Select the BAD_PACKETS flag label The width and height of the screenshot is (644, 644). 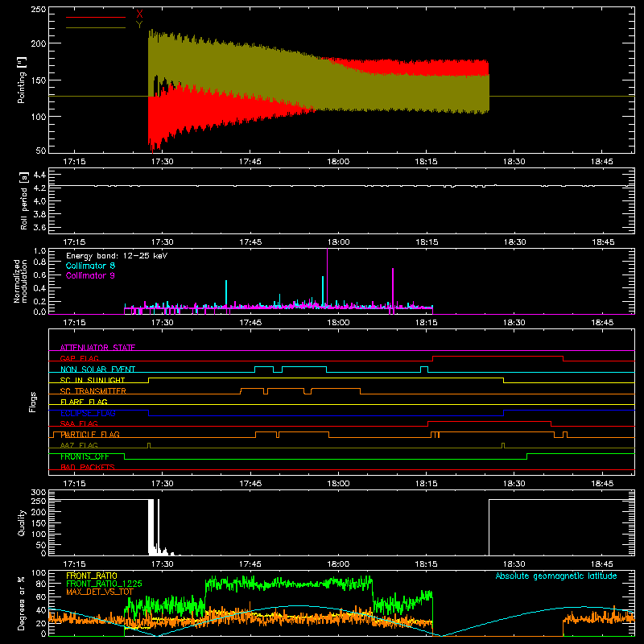click(87, 467)
